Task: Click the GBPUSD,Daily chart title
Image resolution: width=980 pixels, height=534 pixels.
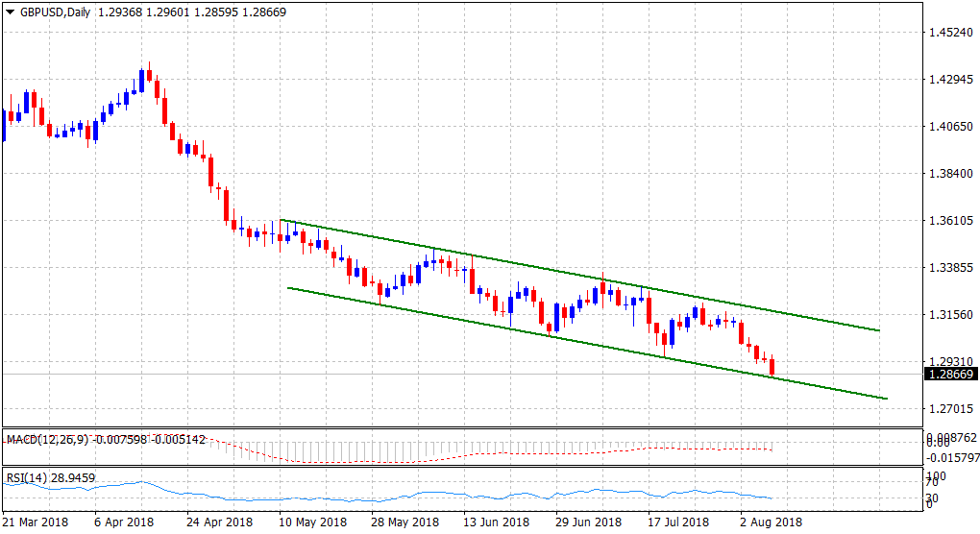Action: coord(54,10)
